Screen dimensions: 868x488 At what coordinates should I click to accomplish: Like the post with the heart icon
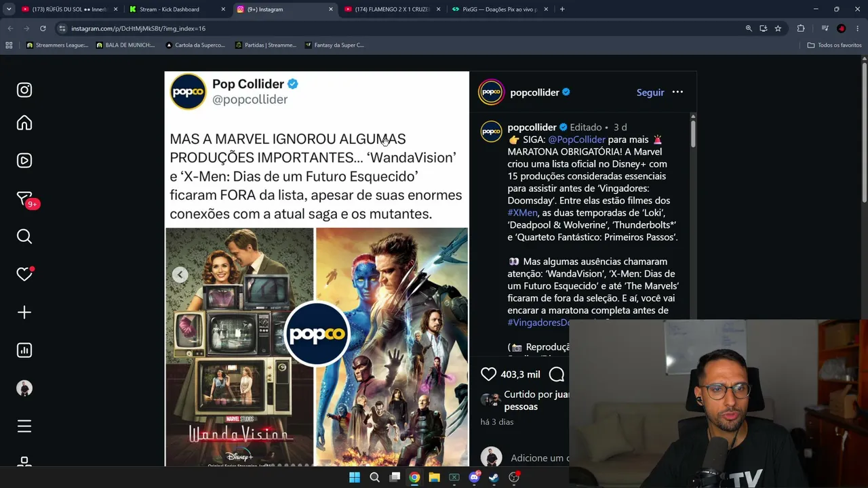click(x=488, y=374)
